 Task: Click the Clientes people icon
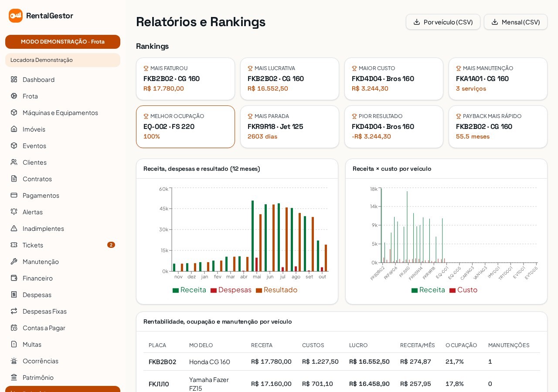point(14,162)
